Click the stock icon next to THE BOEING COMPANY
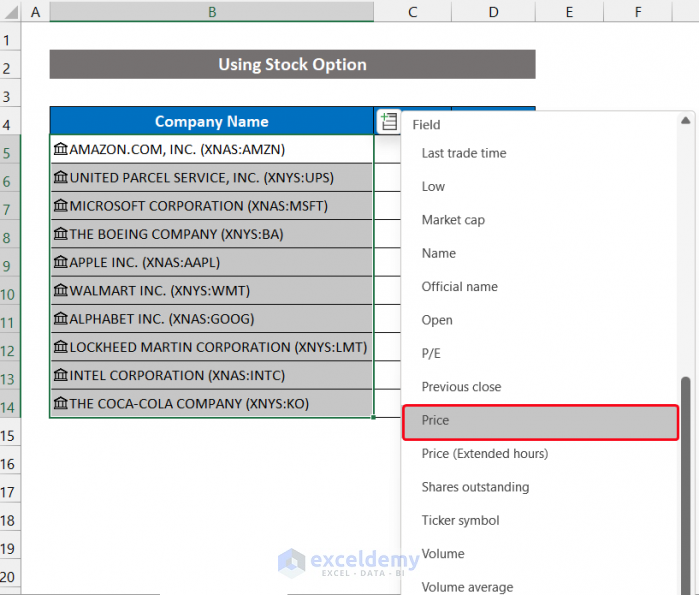Screen dimensions: 699x595 tap(61, 233)
